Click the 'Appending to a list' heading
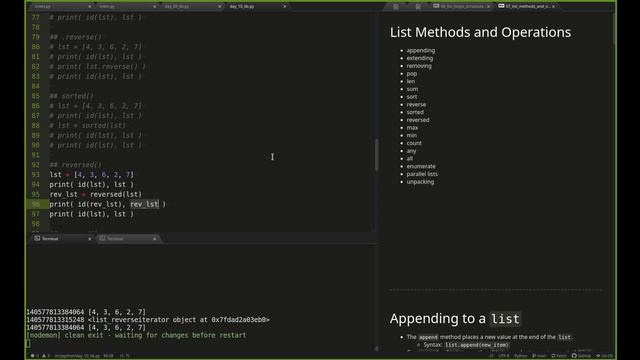 coord(455,319)
